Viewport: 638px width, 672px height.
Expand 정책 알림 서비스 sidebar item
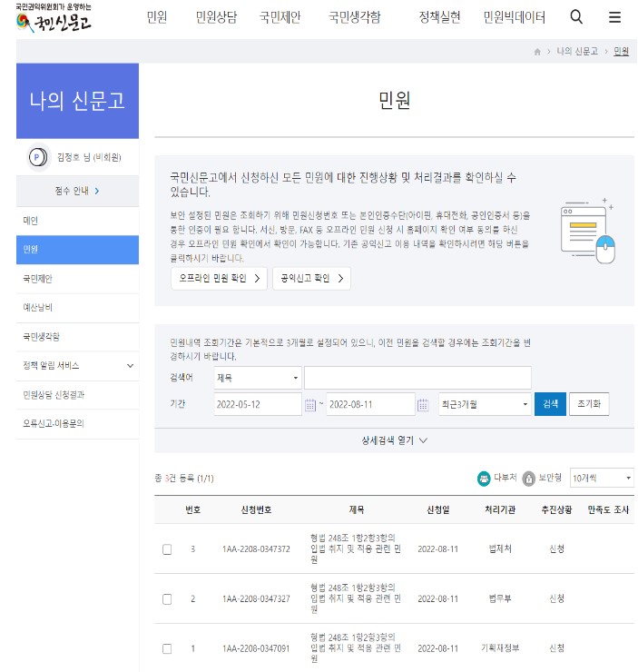[77, 366]
